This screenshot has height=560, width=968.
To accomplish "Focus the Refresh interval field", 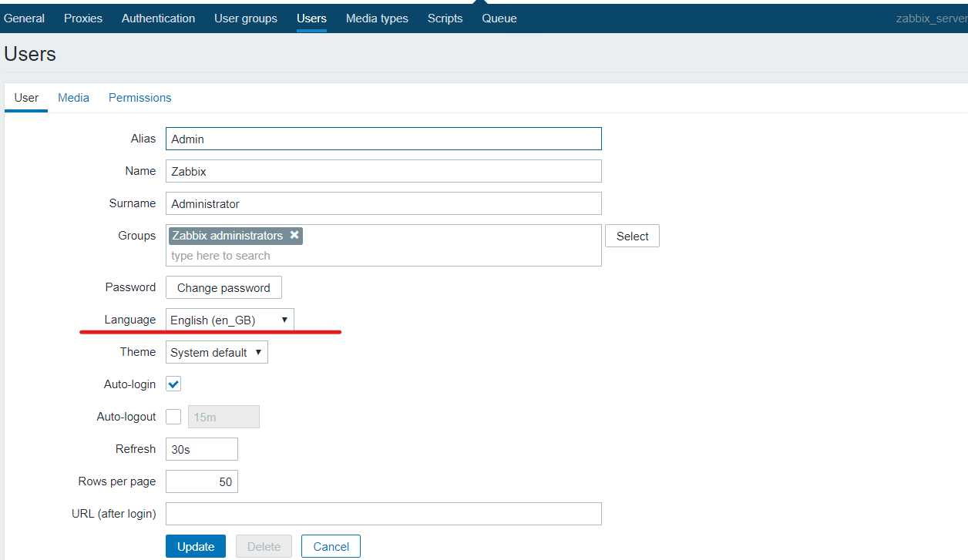I will tap(202, 449).
